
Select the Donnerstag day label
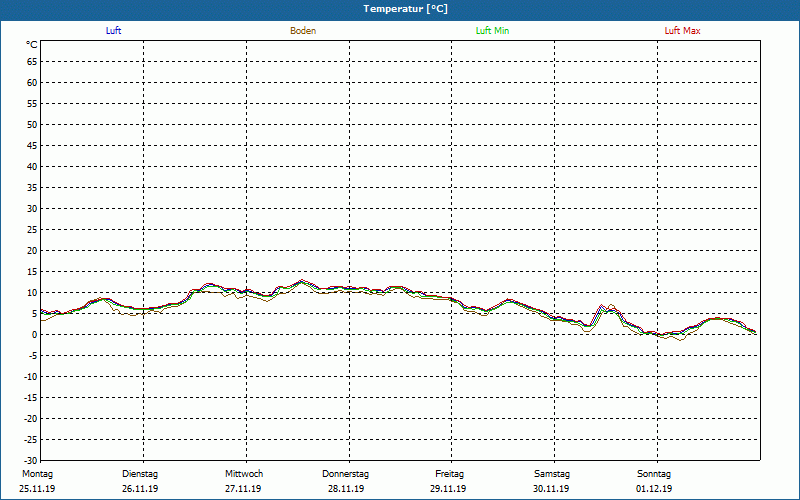[345, 474]
